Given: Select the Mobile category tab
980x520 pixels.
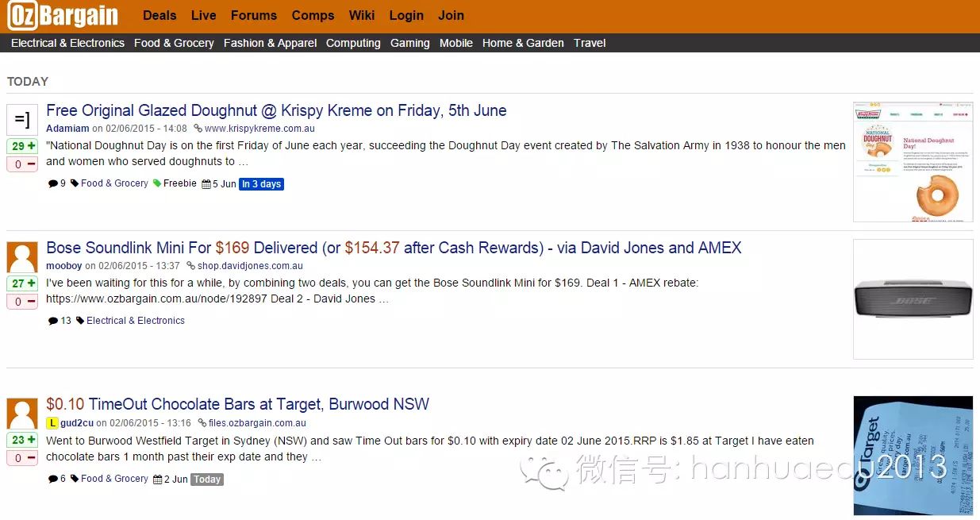Looking at the screenshot, I should point(456,43).
